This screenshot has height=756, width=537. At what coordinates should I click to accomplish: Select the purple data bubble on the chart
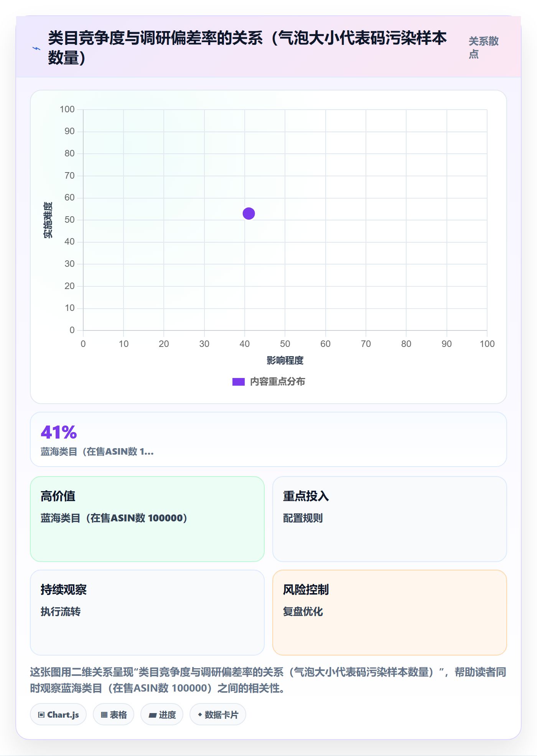(249, 214)
